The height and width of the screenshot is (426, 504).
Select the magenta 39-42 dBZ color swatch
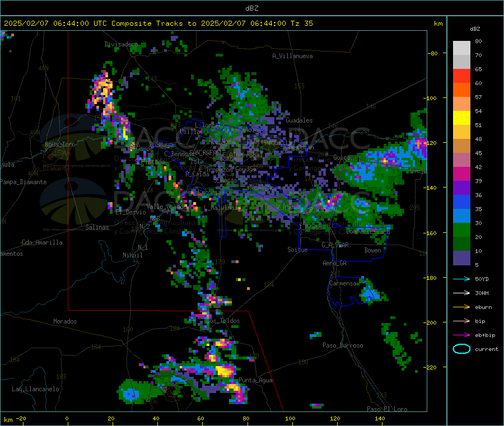click(x=461, y=174)
